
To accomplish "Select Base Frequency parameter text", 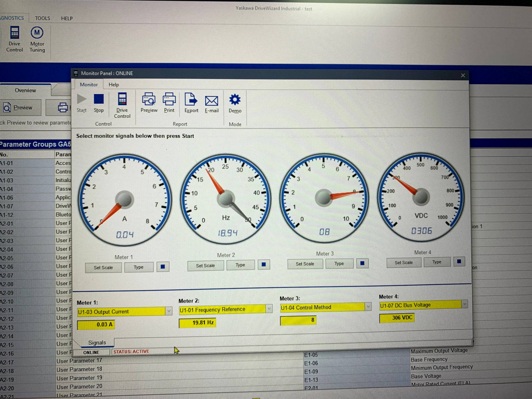I will point(429,360).
